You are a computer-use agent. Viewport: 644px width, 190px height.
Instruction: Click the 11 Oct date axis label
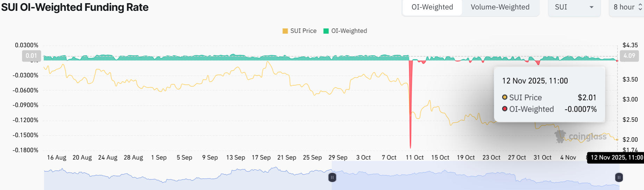point(414,157)
